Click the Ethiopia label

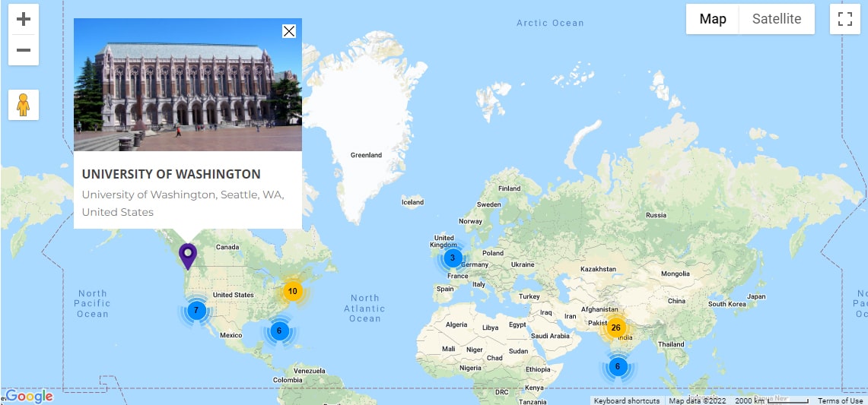(x=539, y=369)
